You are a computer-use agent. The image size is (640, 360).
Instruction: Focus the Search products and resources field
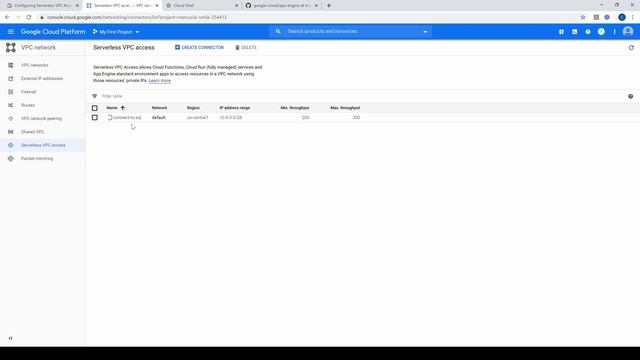pos(351,31)
